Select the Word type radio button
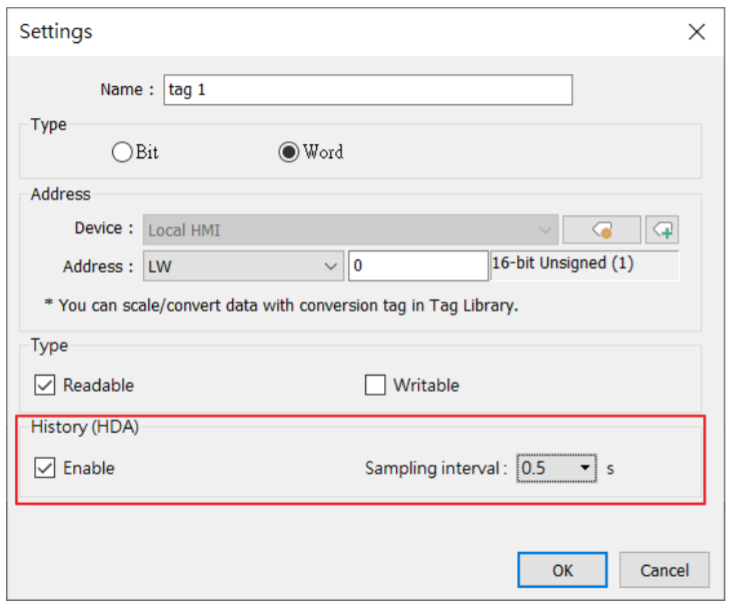Image resolution: width=730 pixels, height=608 pixels. click(x=288, y=152)
